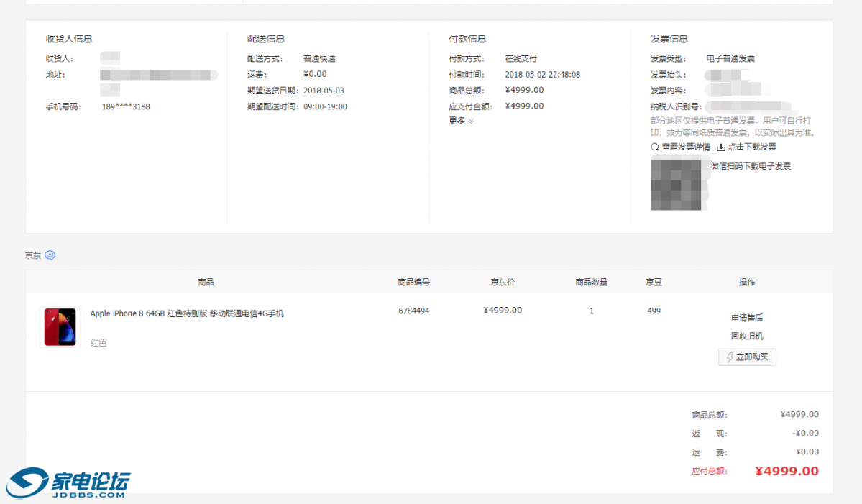Open the red iPhone 8 product thumbnail
The width and height of the screenshot is (862, 504).
60,327
